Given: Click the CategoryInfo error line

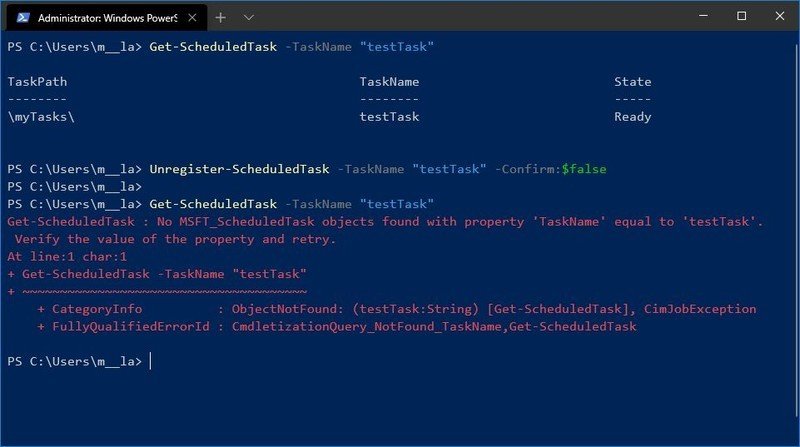Looking at the screenshot, I should click(x=397, y=309).
